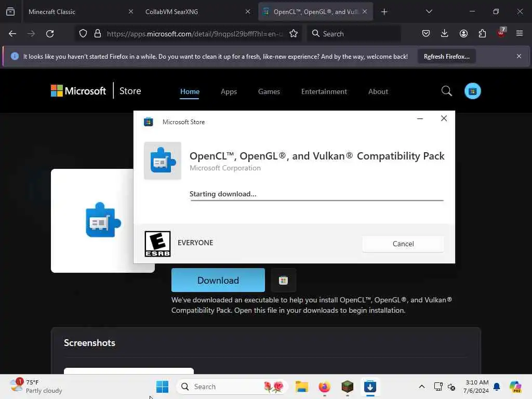Focus the Firefox Search box
Image resolution: width=532 pixels, height=399 pixels.
(354, 34)
